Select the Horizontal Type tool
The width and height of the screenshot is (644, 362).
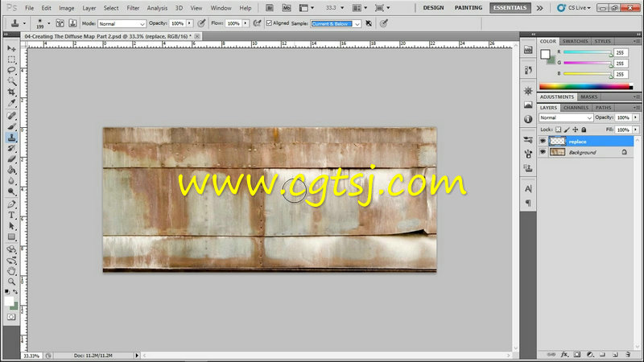pos(11,215)
